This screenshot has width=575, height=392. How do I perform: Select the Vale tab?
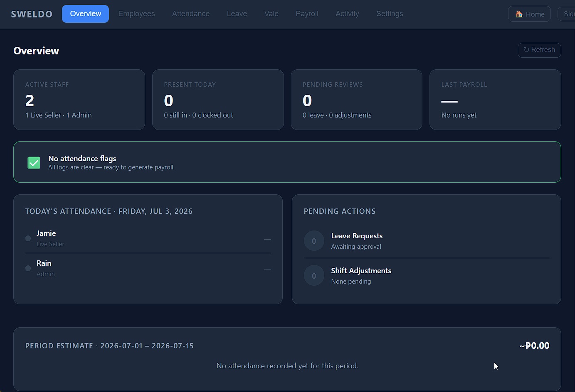pyautogui.click(x=271, y=14)
